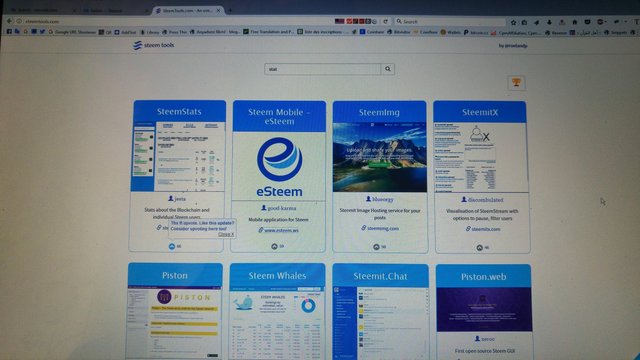Click the downloads arrow icon in the toolbar
640x360 pixels.
coord(549,22)
